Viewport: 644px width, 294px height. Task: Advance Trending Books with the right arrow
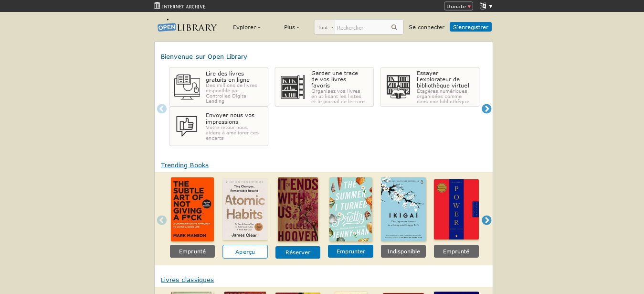tap(486, 220)
